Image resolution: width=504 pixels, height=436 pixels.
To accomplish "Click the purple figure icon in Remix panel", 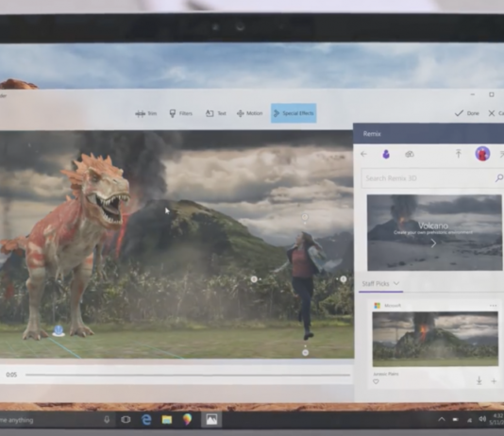I will pyautogui.click(x=386, y=154).
